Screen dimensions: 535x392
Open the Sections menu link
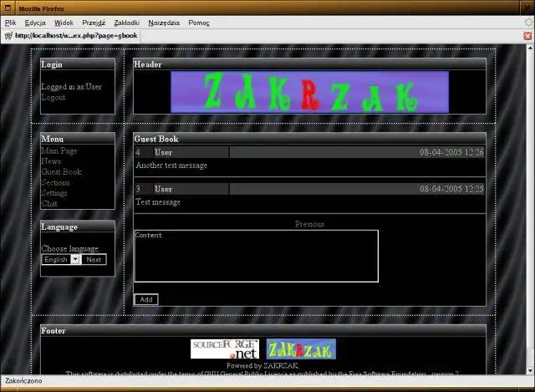[55, 182]
